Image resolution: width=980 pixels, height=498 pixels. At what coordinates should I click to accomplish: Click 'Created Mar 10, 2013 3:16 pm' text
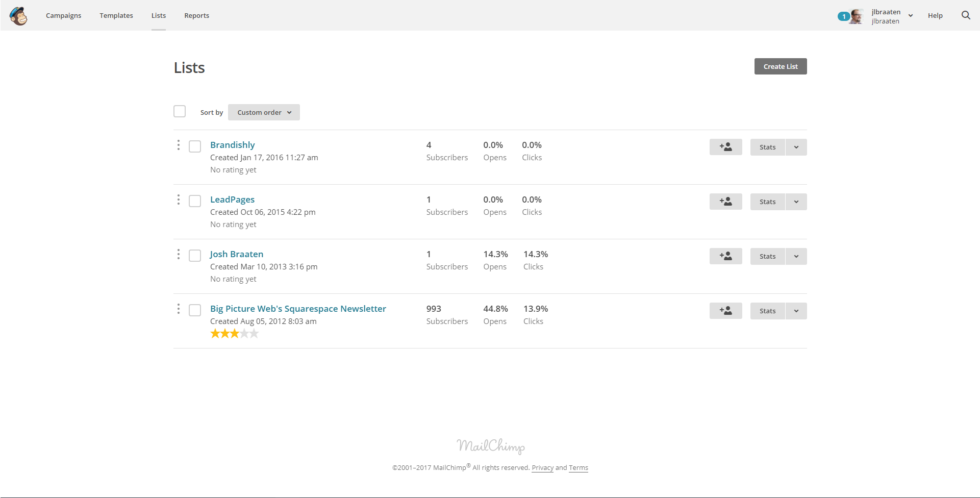264,267
